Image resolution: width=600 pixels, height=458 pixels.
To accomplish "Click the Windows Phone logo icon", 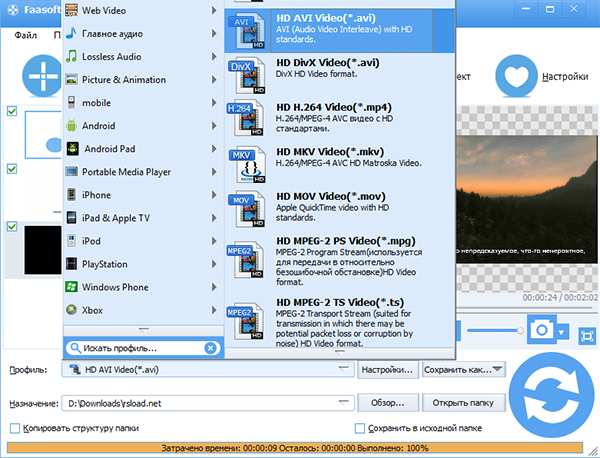I will tap(72, 287).
